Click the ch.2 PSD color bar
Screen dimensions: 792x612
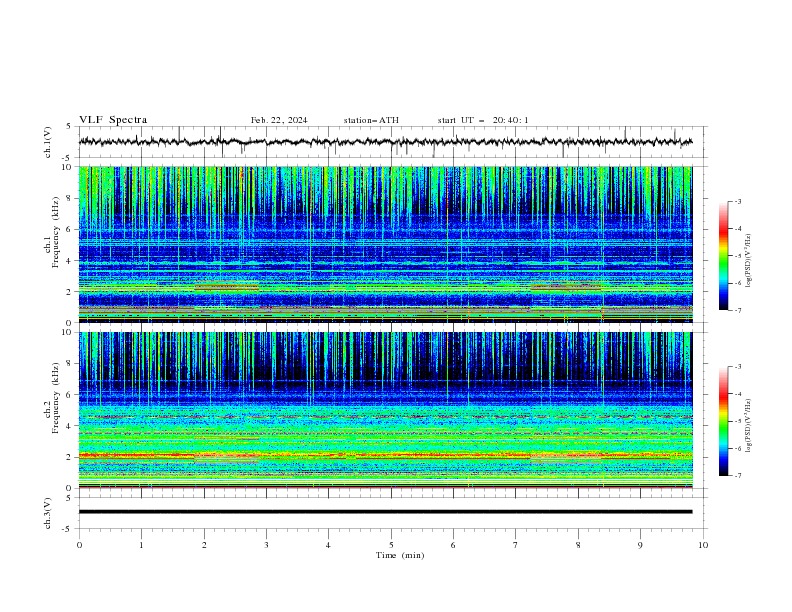[x=723, y=421]
